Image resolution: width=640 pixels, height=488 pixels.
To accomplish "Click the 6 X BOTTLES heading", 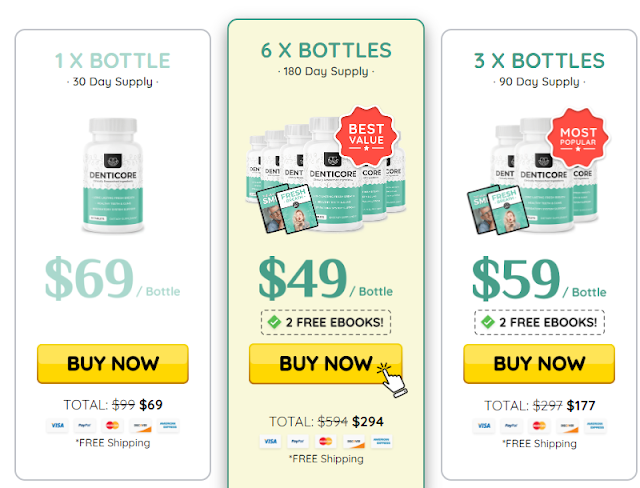I will (x=326, y=51).
